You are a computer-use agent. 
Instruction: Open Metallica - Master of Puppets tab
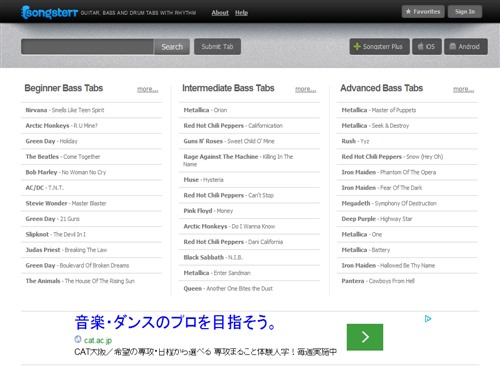(379, 110)
